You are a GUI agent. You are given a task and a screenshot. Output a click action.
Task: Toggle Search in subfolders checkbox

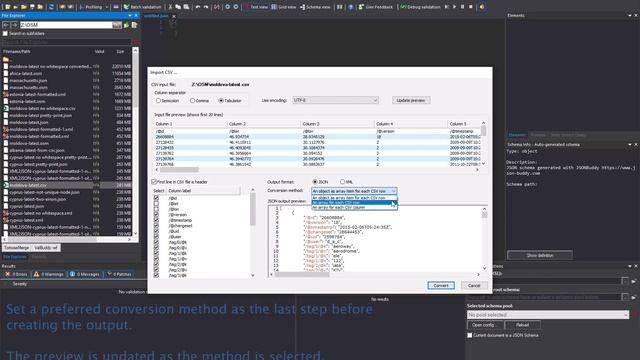(5, 33)
